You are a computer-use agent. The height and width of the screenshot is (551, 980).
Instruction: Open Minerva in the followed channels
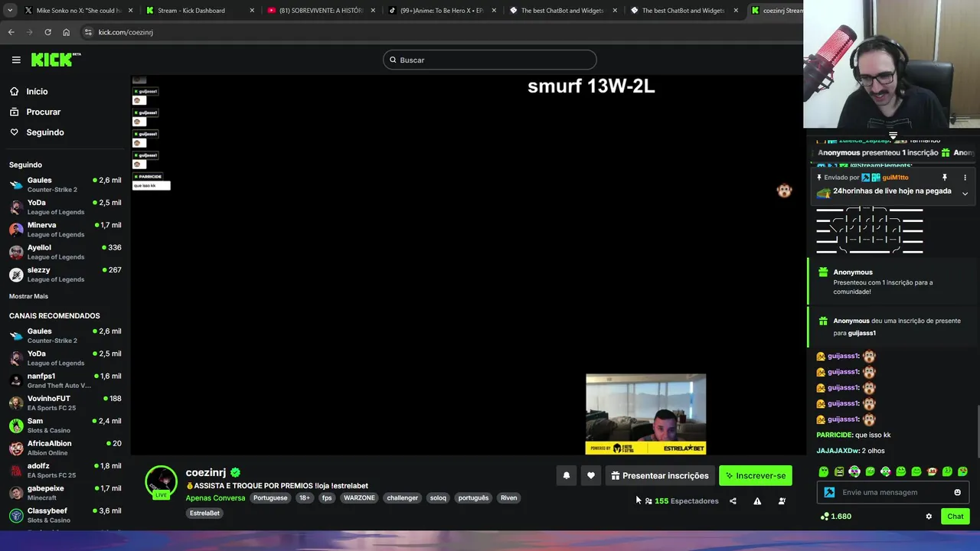(64, 230)
